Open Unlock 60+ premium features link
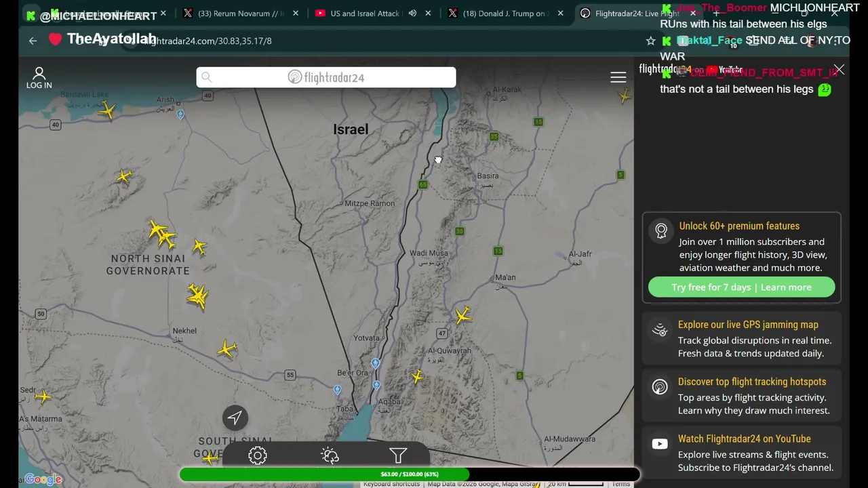Image resolution: width=868 pixels, height=488 pixels. (739, 226)
